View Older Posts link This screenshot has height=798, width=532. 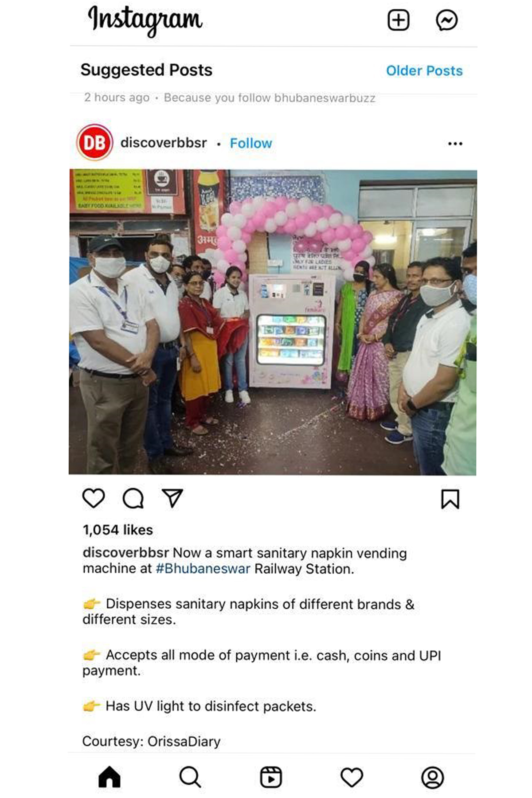[x=424, y=70]
